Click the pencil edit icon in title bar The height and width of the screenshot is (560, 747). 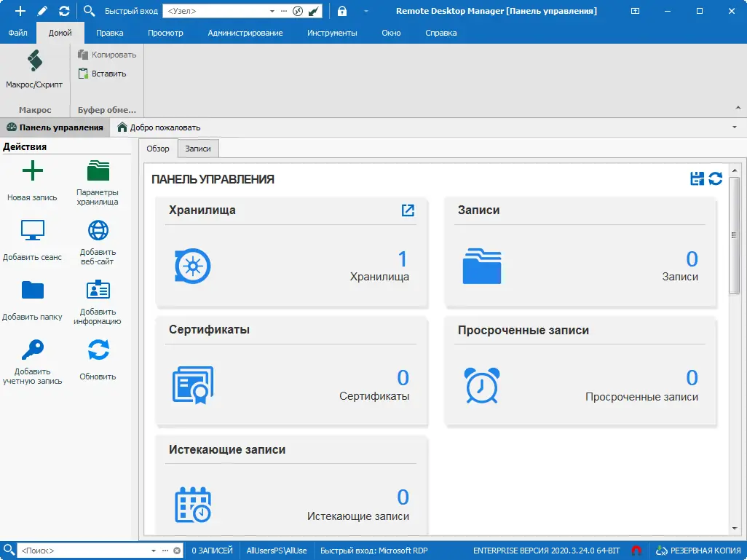42,11
